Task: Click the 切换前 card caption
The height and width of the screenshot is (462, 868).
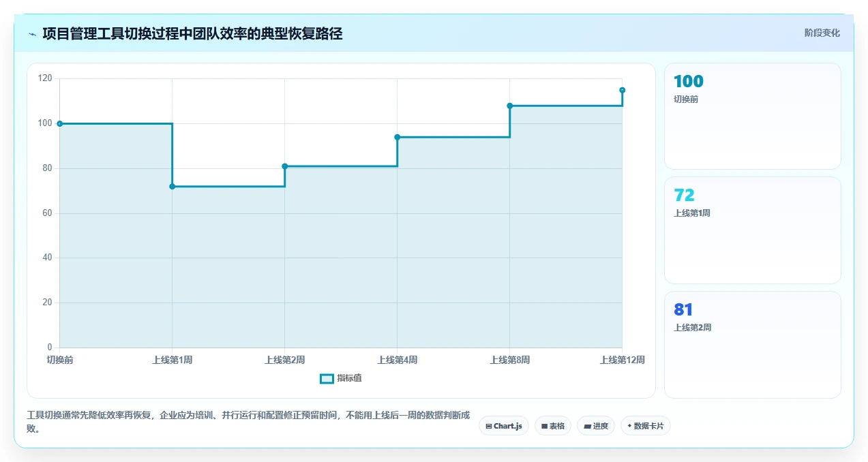Action: (686, 99)
